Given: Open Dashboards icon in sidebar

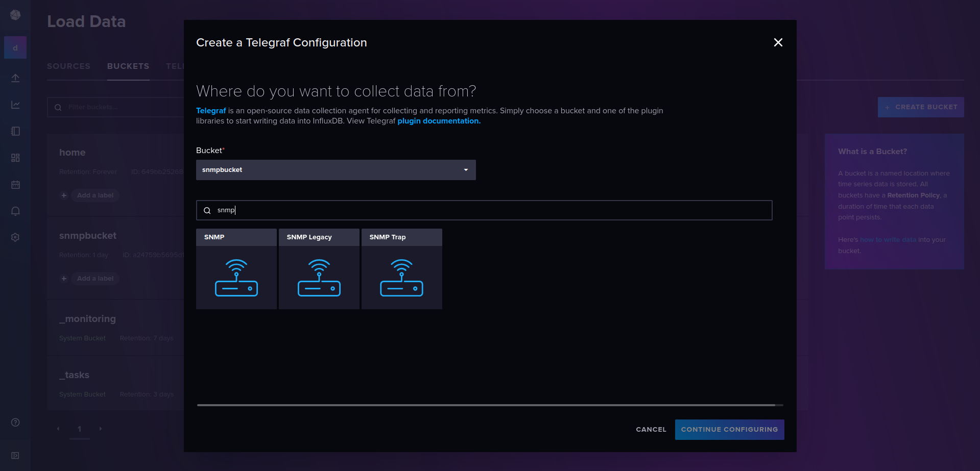Looking at the screenshot, I should [x=15, y=158].
